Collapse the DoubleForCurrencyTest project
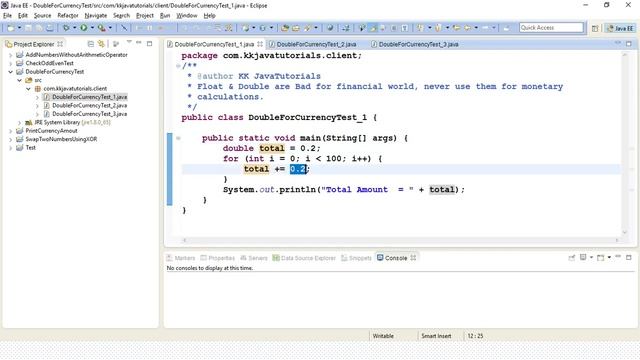 (11, 72)
